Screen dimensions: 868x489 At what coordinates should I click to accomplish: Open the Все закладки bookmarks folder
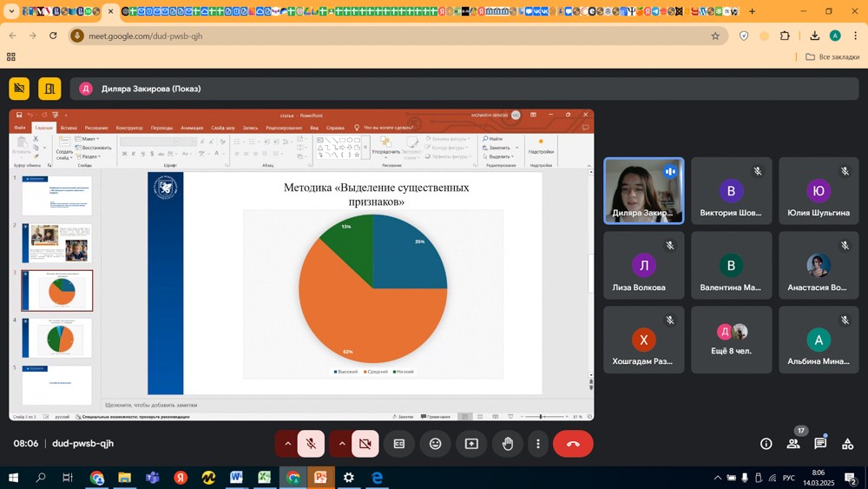(x=832, y=57)
